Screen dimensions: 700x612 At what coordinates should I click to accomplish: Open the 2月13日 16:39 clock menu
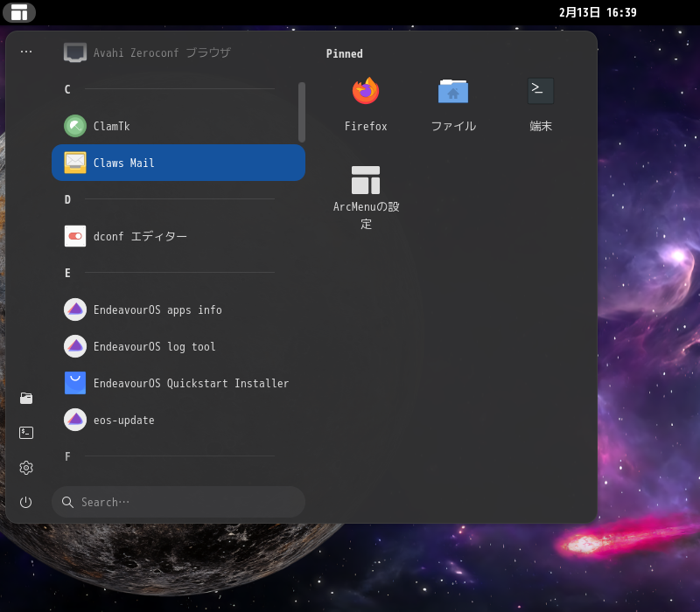598,12
